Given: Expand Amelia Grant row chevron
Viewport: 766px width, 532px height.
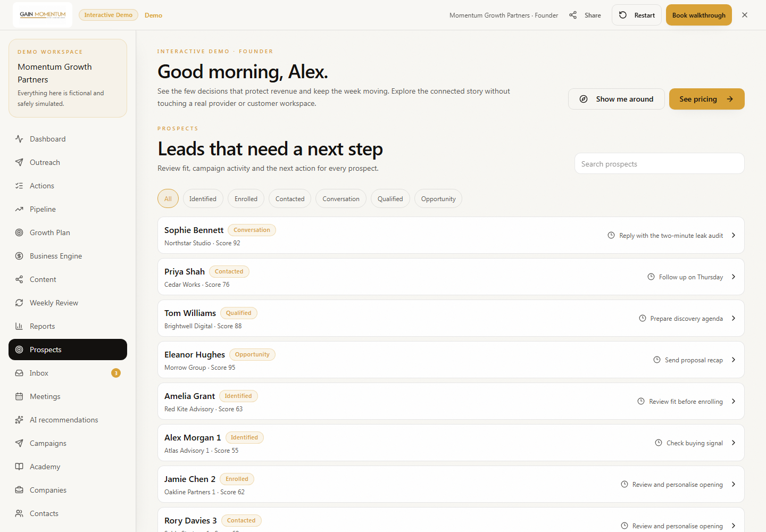Looking at the screenshot, I should [x=734, y=401].
